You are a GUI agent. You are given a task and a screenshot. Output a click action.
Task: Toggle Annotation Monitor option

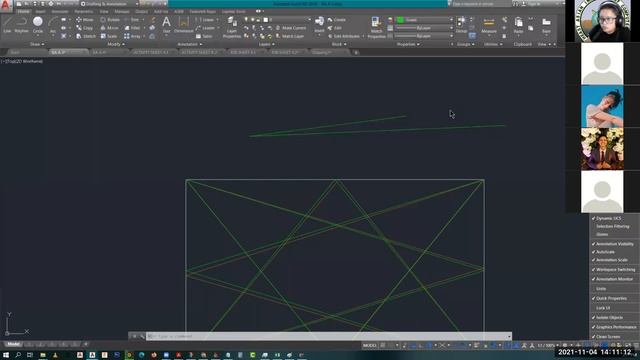click(x=613, y=279)
